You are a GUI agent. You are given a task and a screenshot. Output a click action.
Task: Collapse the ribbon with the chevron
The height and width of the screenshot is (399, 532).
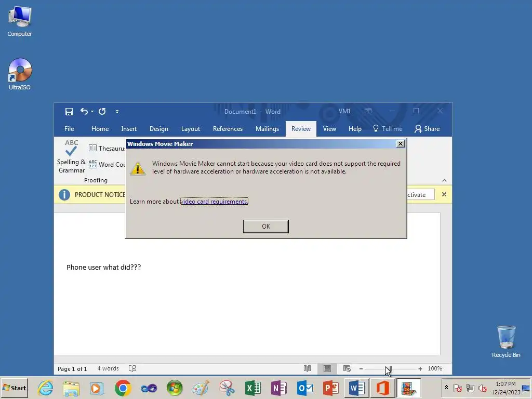click(x=445, y=180)
